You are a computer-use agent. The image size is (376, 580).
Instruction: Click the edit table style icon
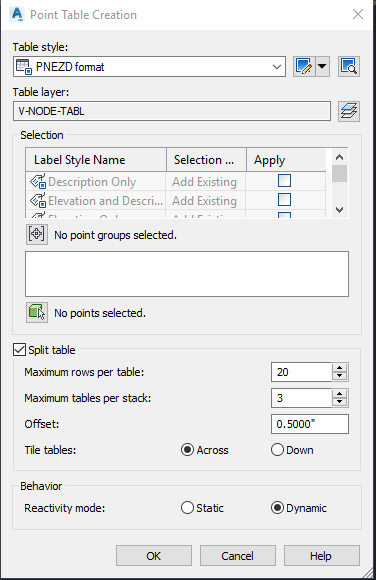click(304, 67)
